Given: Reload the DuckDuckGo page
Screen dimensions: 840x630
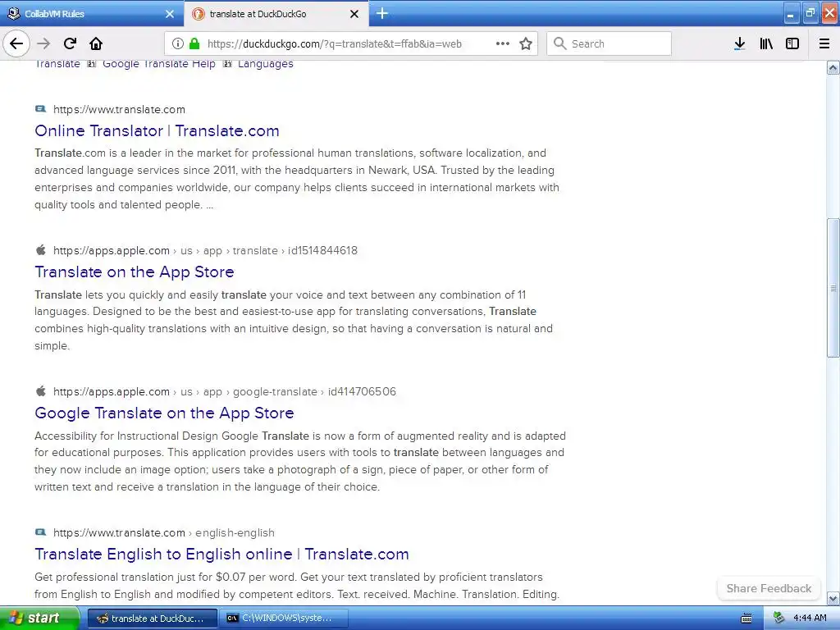Looking at the screenshot, I should pyautogui.click(x=70, y=43).
